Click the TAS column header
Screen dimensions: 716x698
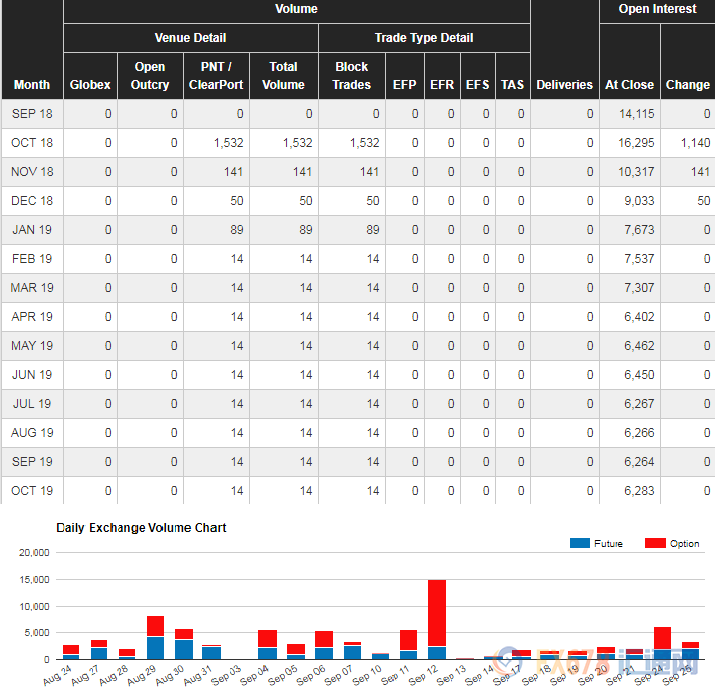click(x=512, y=85)
